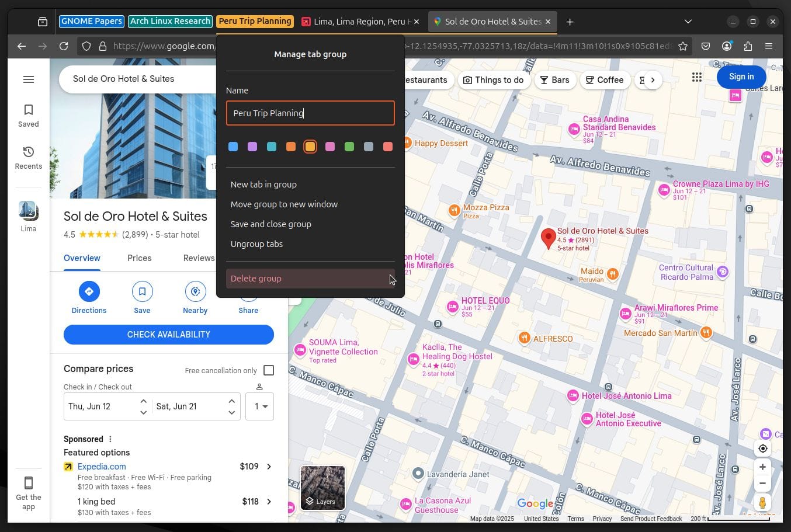Click the Sign in button
This screenshot has height=532, width=791.
pyautogui.click(x=741, y=77)
